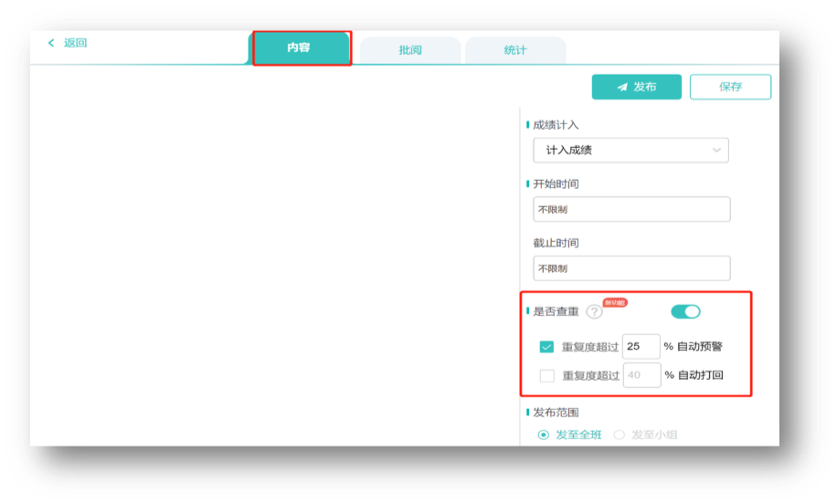
Task: Turn off the 是否查重 toggle switch
Action: 685,312
